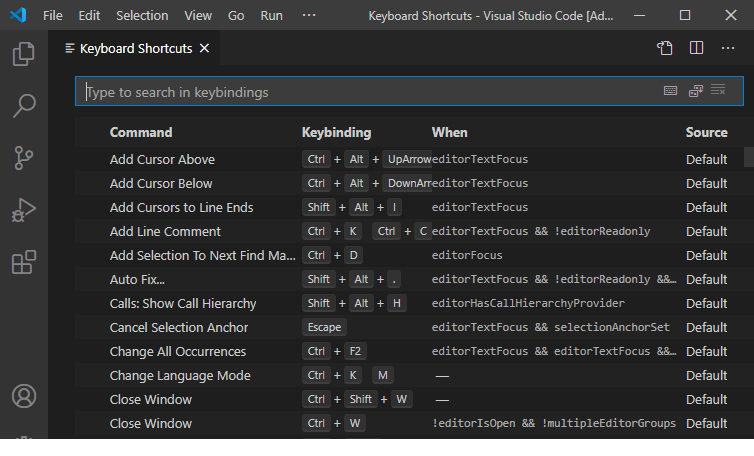
Task: Close the Keyboard Shortcuts tab
Action: click(204, 48)
